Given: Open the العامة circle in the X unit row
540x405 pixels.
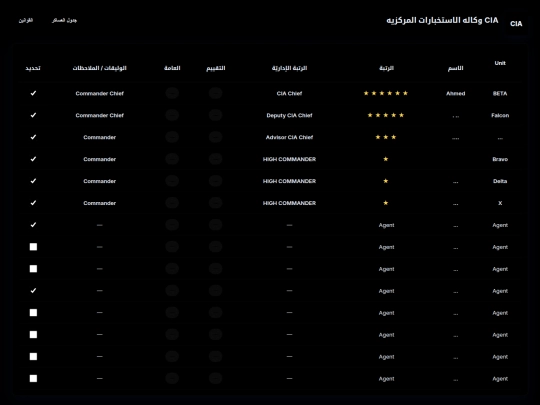Looking at the screenshot, I should click(172, 203).
